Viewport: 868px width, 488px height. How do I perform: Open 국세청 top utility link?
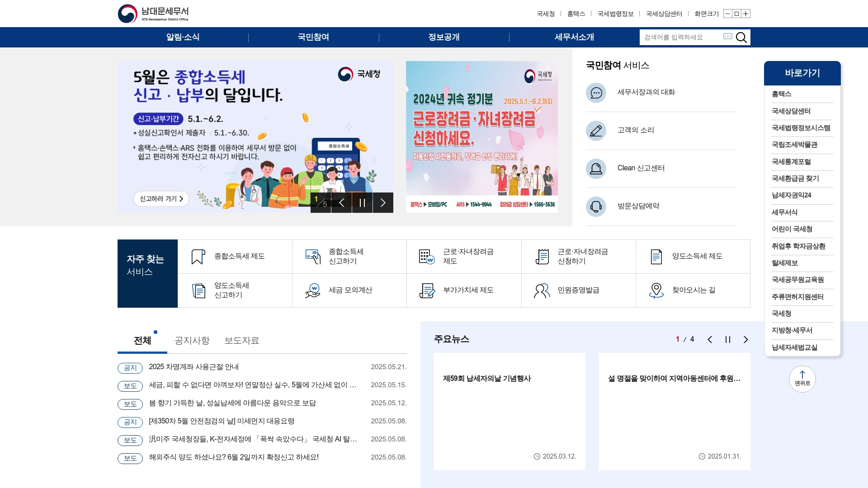point(546,14)
